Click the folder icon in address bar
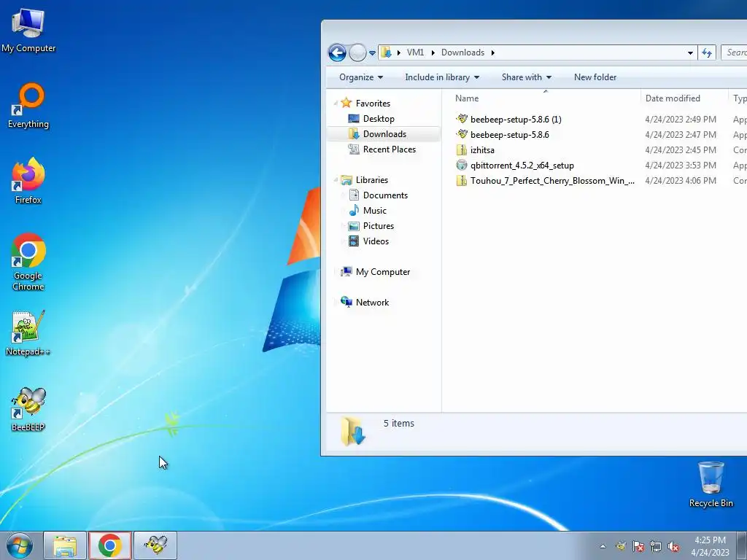747x560 pixels. pos(387,52)
